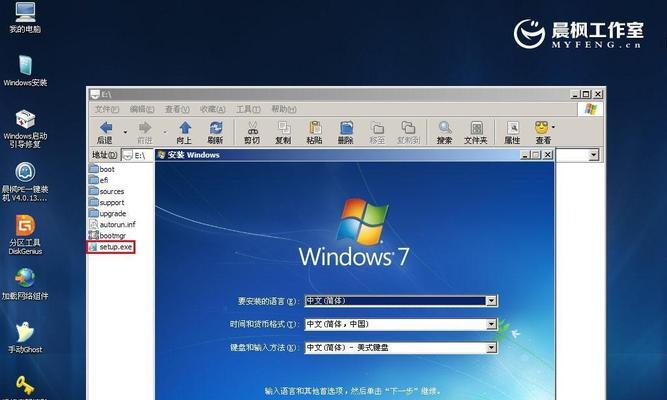The width and height of the screenshot is (667, 400).
Task: Select the bootmgr file
Action: tap(108, 235)
